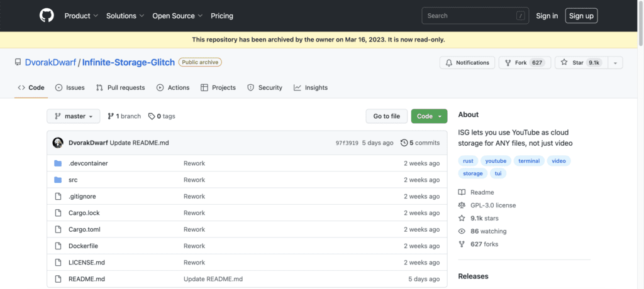
Task: Click the Notifications bell icon
Action: click(x=449, y=63)
